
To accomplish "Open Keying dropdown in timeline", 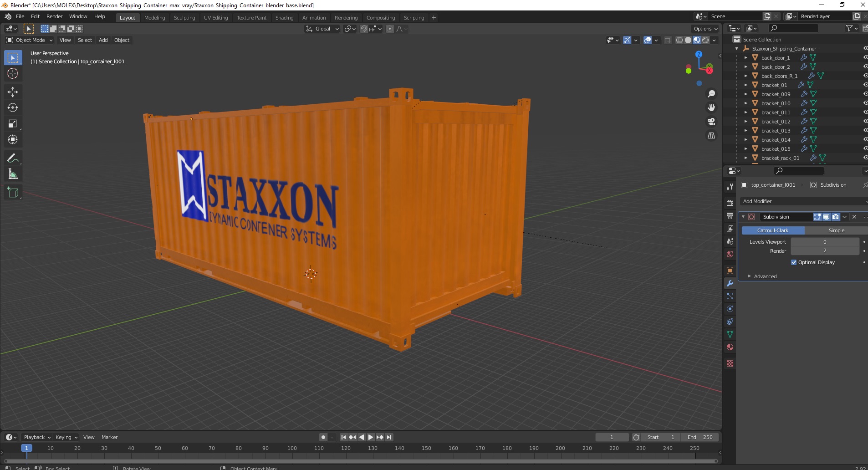I will (x=66, y=437).
